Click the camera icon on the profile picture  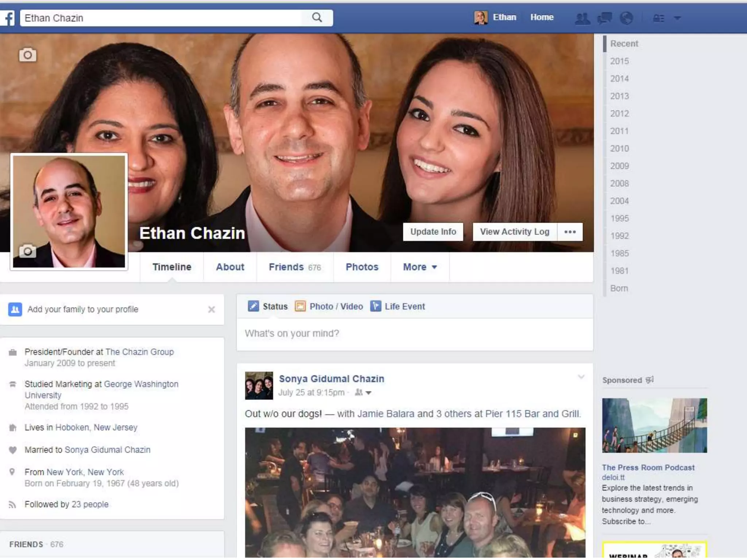click(27, 251)
